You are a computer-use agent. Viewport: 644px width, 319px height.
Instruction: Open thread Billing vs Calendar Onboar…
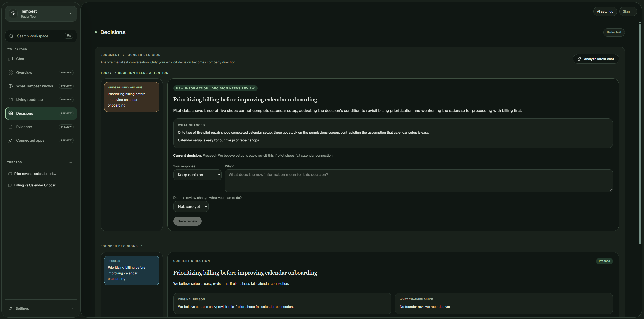point(35,185)
